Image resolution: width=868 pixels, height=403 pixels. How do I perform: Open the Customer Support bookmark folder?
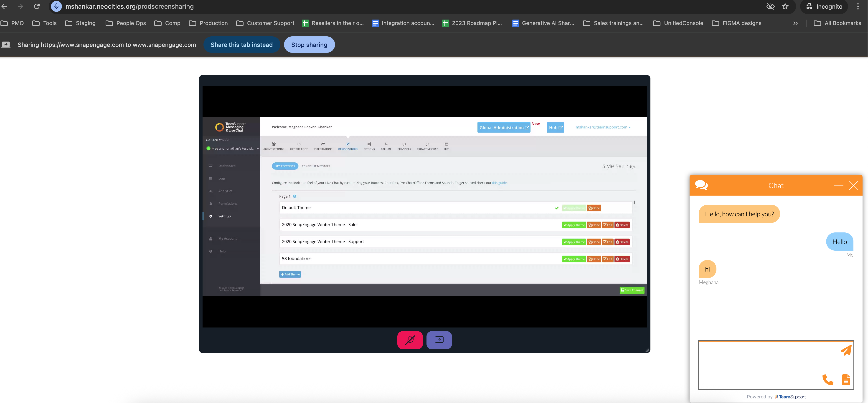click(x=265, y=23)
